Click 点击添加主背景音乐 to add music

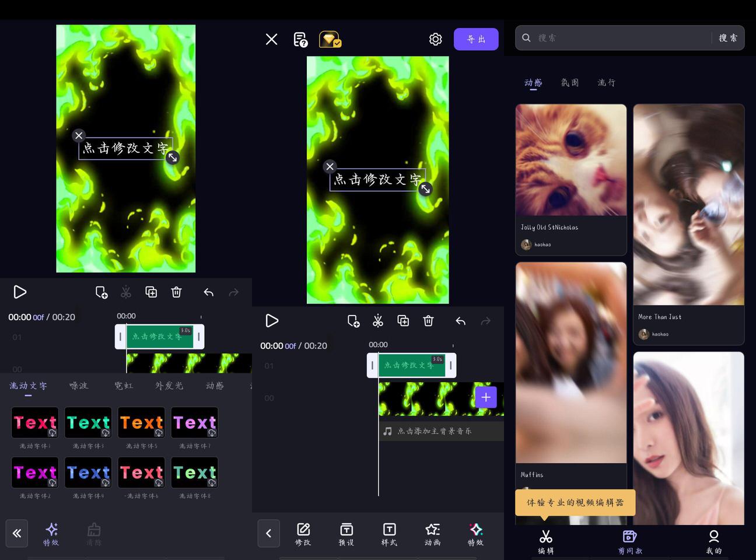coord(435,431)
